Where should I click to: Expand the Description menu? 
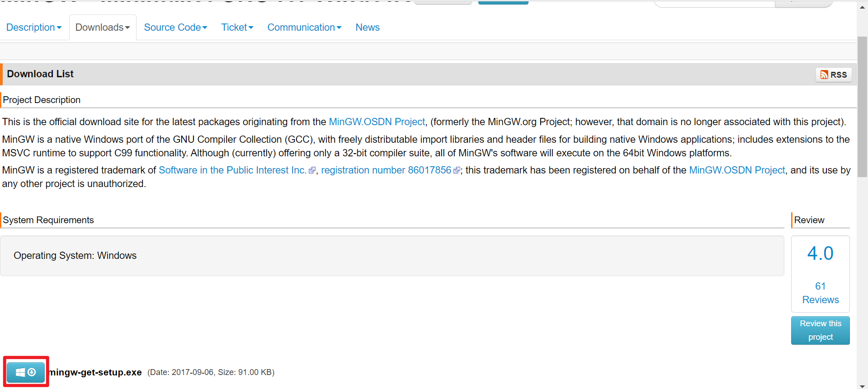click(34, 28)
